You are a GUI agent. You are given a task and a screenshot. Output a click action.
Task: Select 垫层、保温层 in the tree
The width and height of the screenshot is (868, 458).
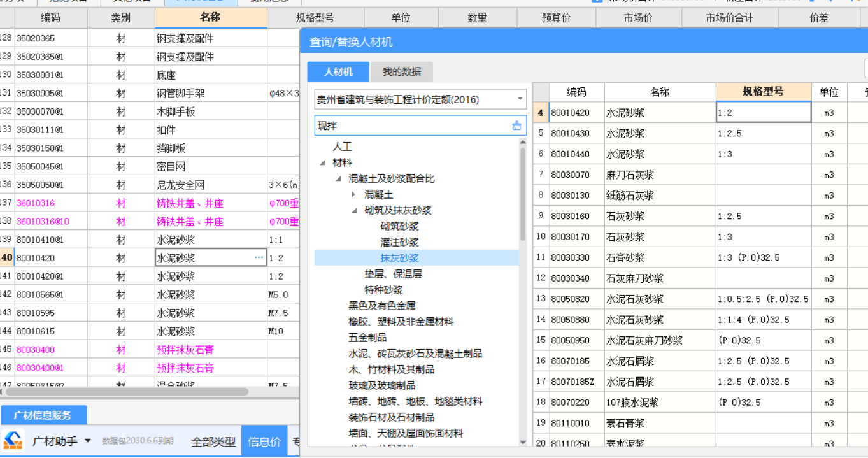tap(393, 274)
